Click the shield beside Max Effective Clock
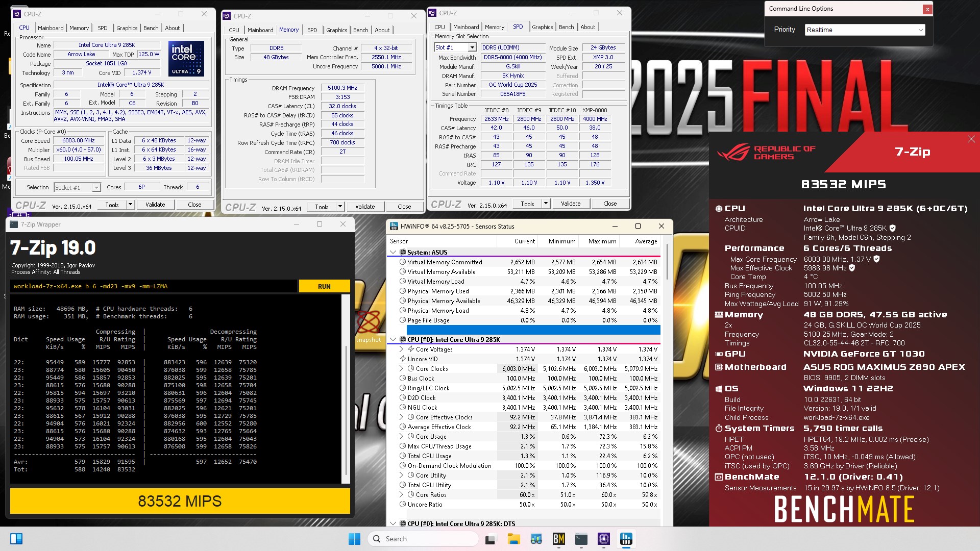Image resolution: width=980 pixels, height=551 pixels. tap(852, 268)
